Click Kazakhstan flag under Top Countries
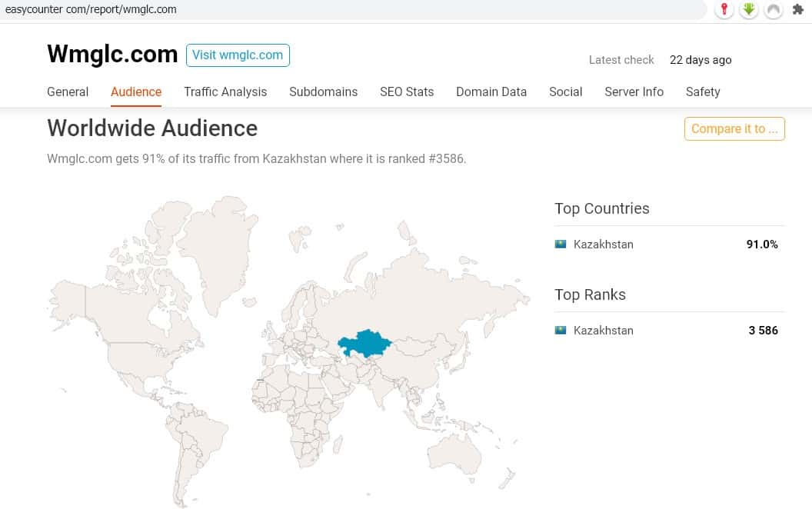Viewport: 812px width, 509px height. click(561, 245)
